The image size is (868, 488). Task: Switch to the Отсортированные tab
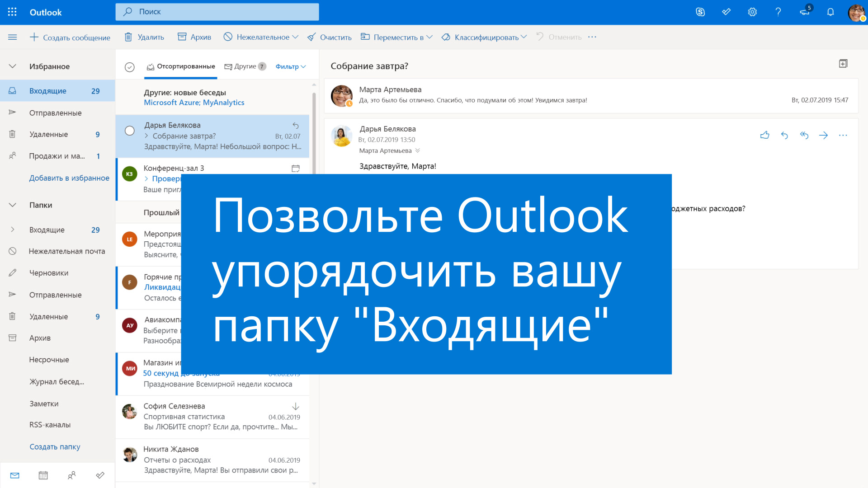[181, 67]
